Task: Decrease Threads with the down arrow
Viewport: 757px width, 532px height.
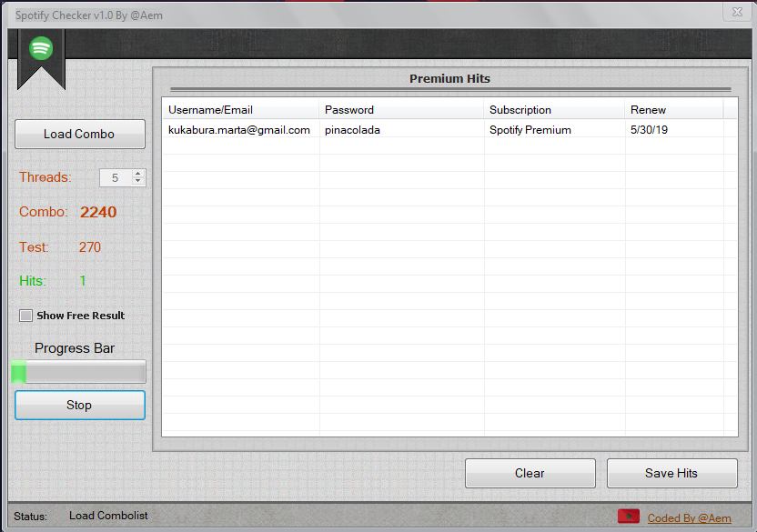Action: pos(138,182)
